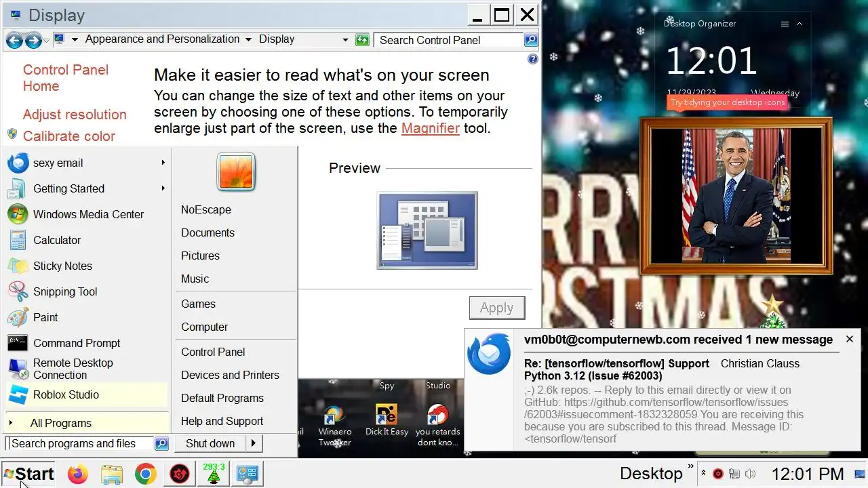Launch Paint from Start menu

point(86,317)
